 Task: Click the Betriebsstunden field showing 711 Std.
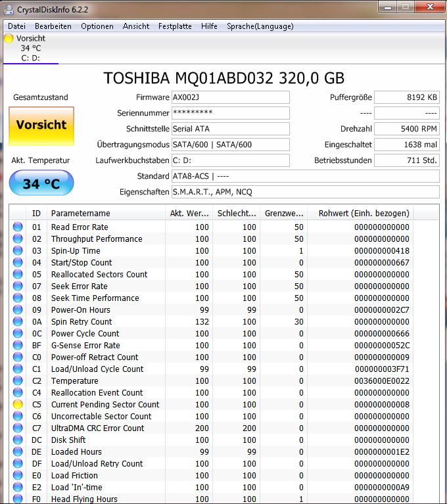click(407, 160)
